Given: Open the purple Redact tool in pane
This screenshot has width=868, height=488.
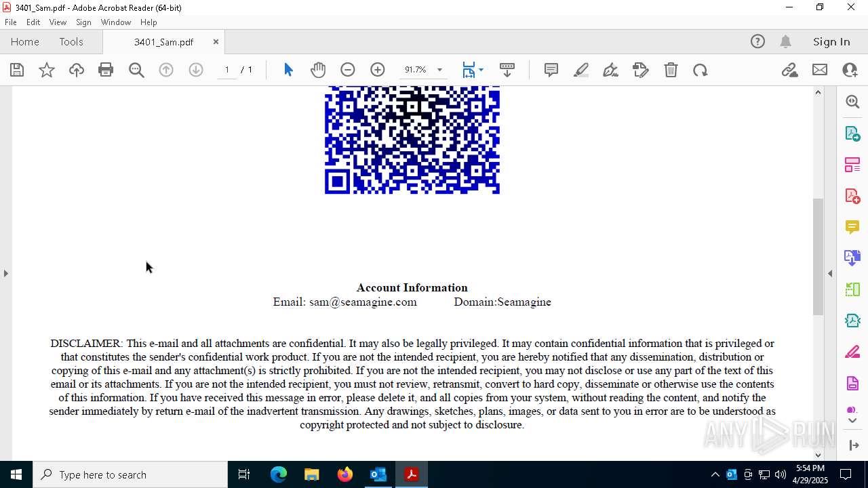Looking at the screenshot, I should [852, 352].
